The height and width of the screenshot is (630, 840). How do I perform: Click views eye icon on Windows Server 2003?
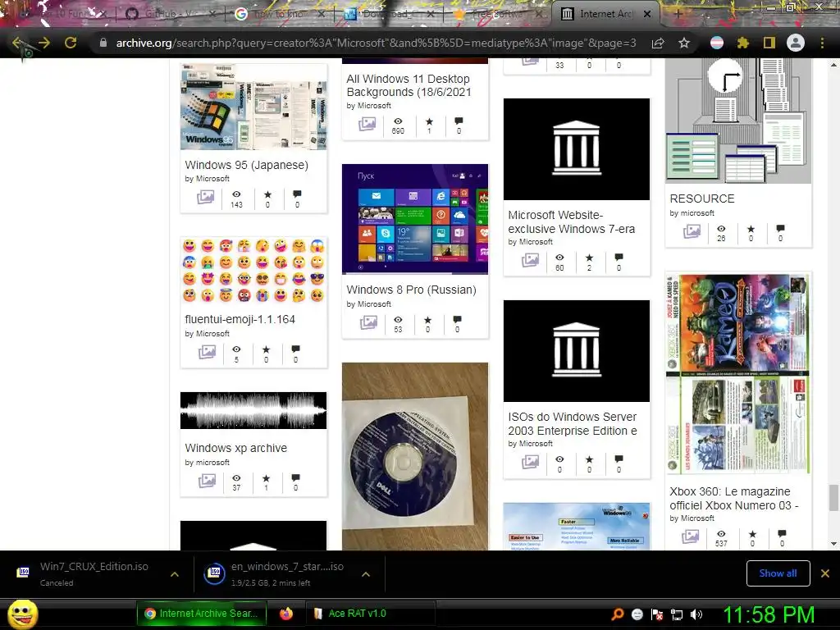(x=559, y=459)
